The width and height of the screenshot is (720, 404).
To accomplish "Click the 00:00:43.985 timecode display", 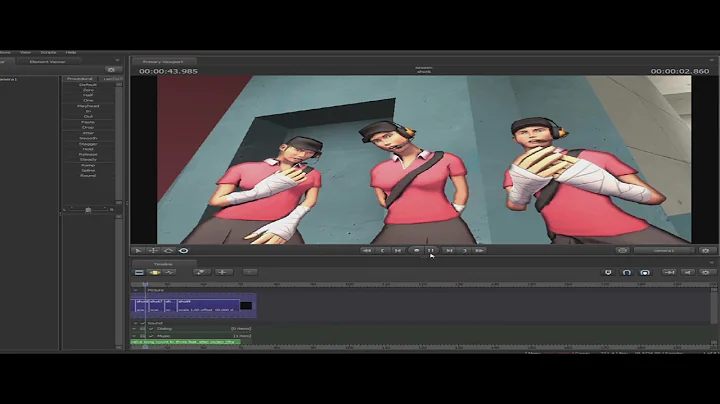I will 168,71.
